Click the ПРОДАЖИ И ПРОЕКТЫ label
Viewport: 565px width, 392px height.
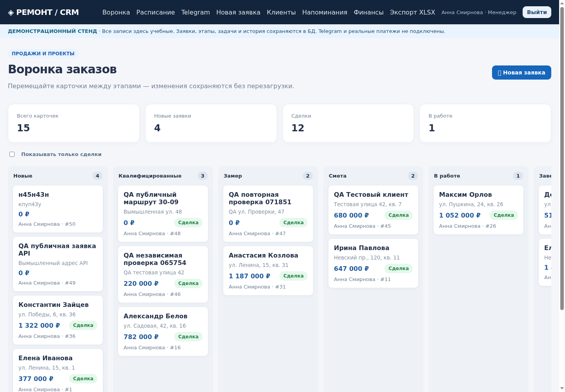coord(43,54)
